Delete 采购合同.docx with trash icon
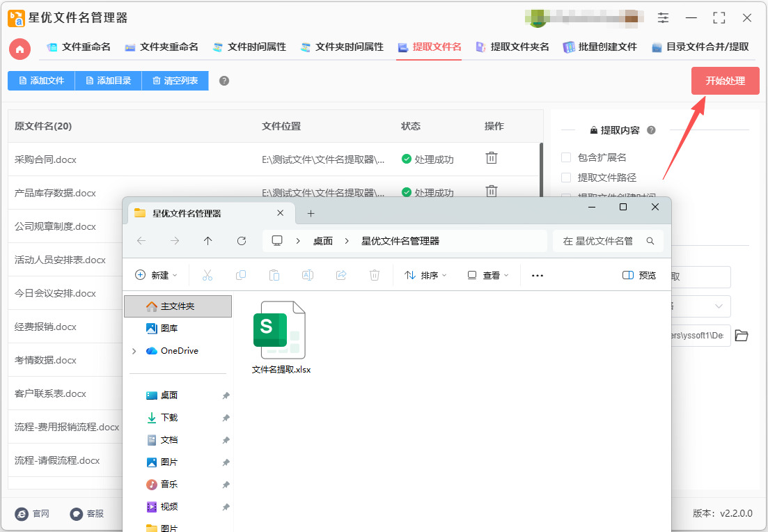Viewport: 768px width, 532px height. click(492, 158)
